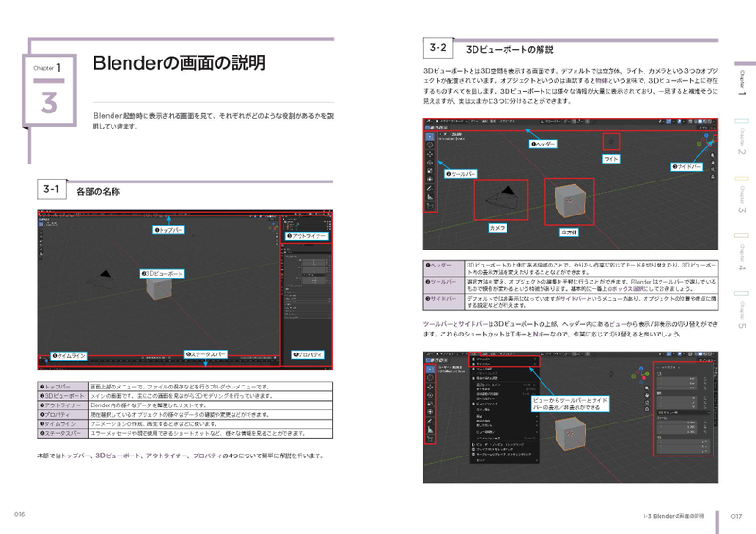This screenshot has height=534, width=756.
Task: Open transform orientation dropdown in labeled viewport header
Action: [551, 121]
